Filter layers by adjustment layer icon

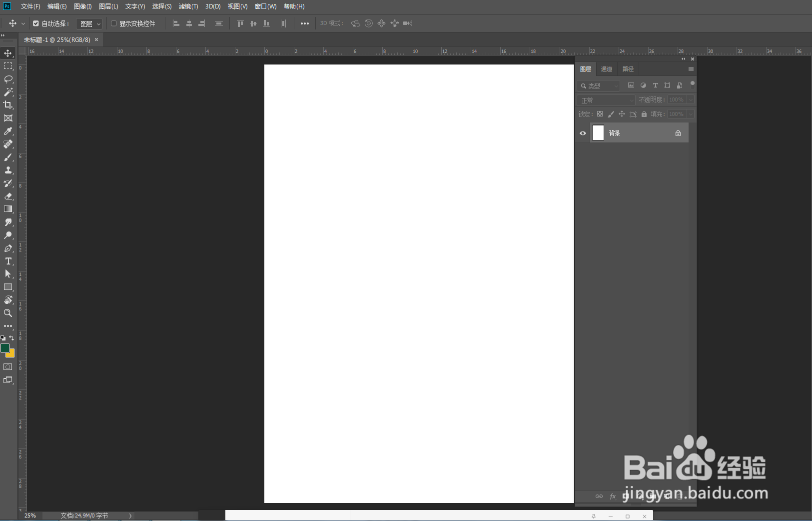(643, 85)
